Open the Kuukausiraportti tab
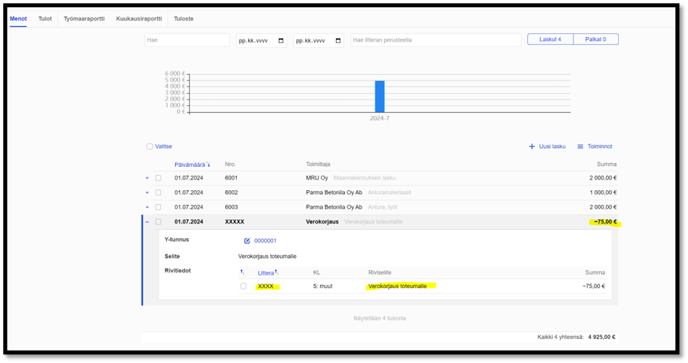688x363 pixels. click(x=139, y=19)
